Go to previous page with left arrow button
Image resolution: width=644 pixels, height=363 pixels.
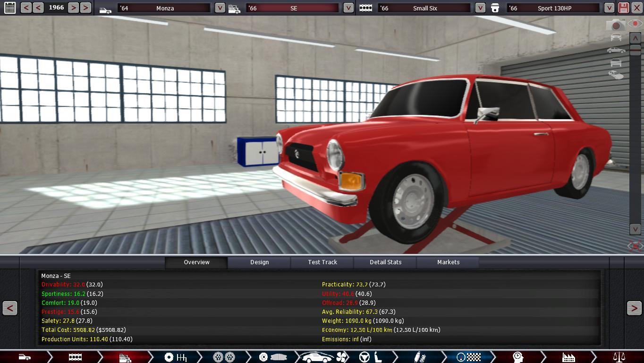(10, 308)
